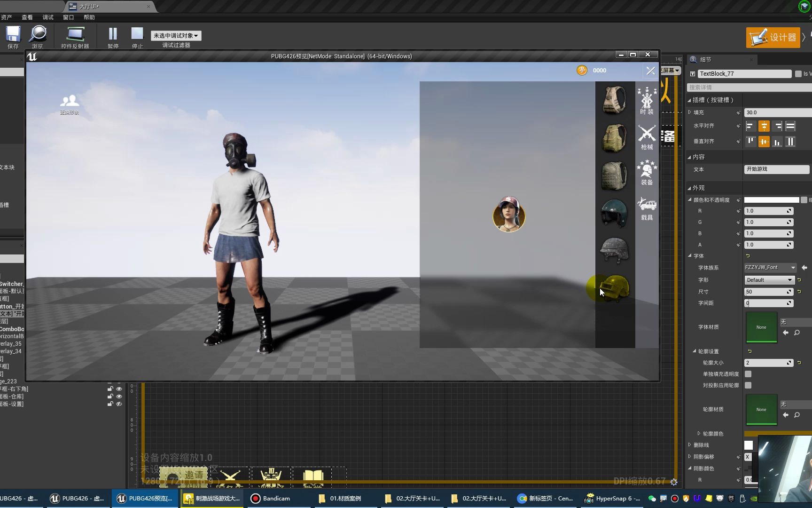Image resolution: width=812 pixels, height=508 pixels.
Task: Select the 大厅UI editor tab
Action: (x=109, y=7)
